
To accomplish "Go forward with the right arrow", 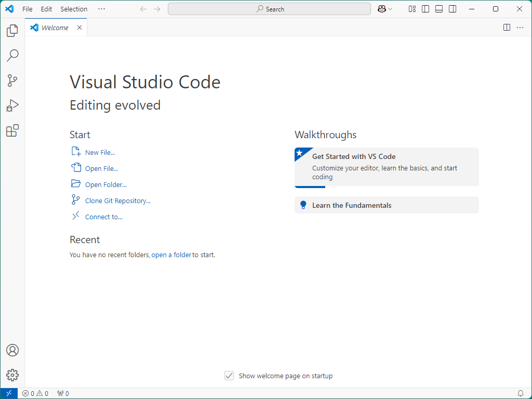I will pos(157,9).
